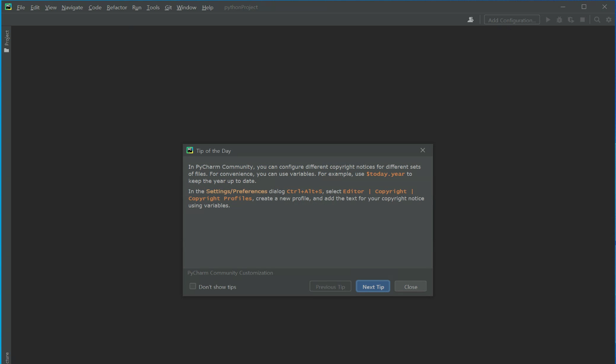Viewport: 616px width, 364px height.
Task: Open the Refactor menu
Action: 117,7
